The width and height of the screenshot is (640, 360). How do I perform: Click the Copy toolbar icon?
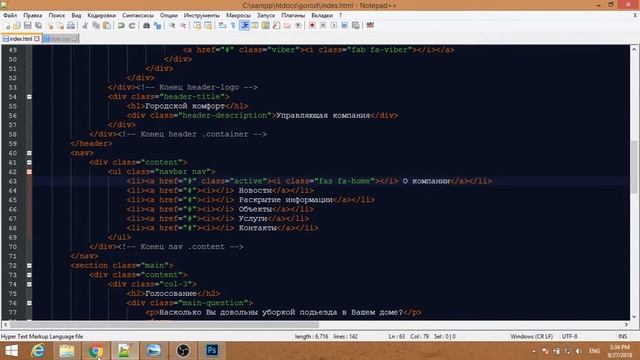(x=96, y=25)
